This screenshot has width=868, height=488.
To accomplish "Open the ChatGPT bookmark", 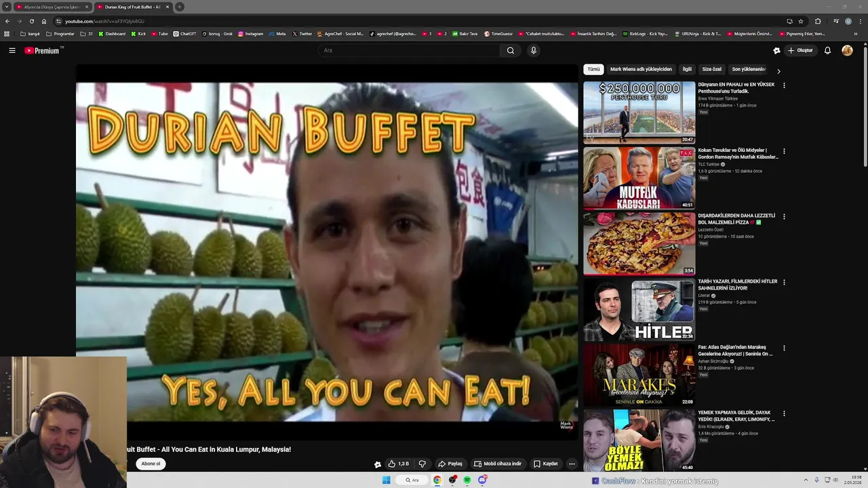I will click(184, 34).
